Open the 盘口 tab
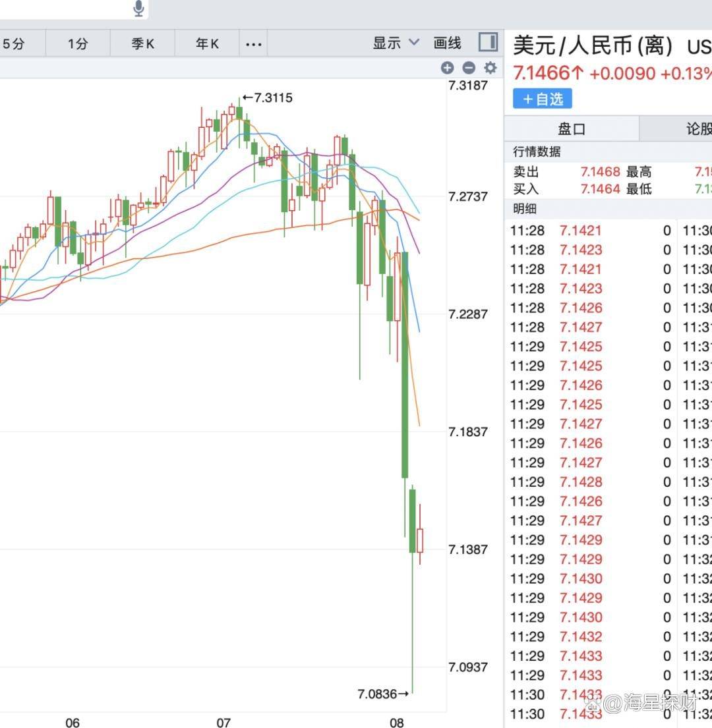 click(x=572, y=128)
